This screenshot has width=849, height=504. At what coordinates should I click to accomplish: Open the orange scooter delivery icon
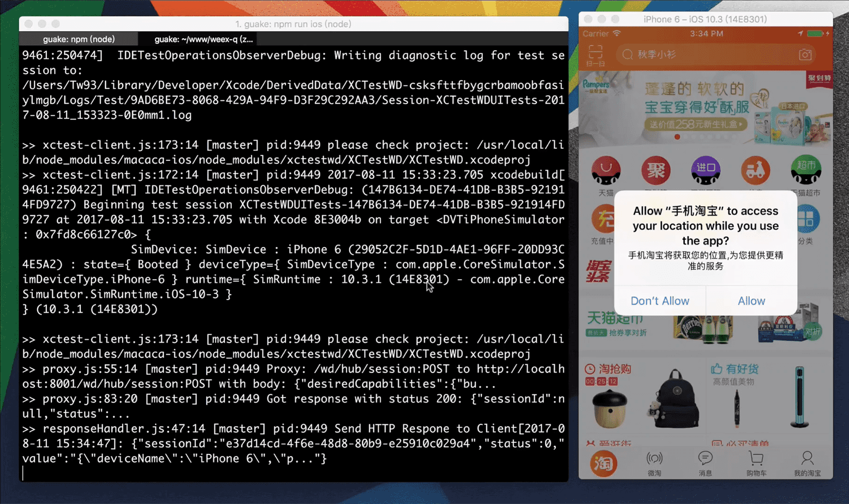pyautogui.click(x=755, y=171)
